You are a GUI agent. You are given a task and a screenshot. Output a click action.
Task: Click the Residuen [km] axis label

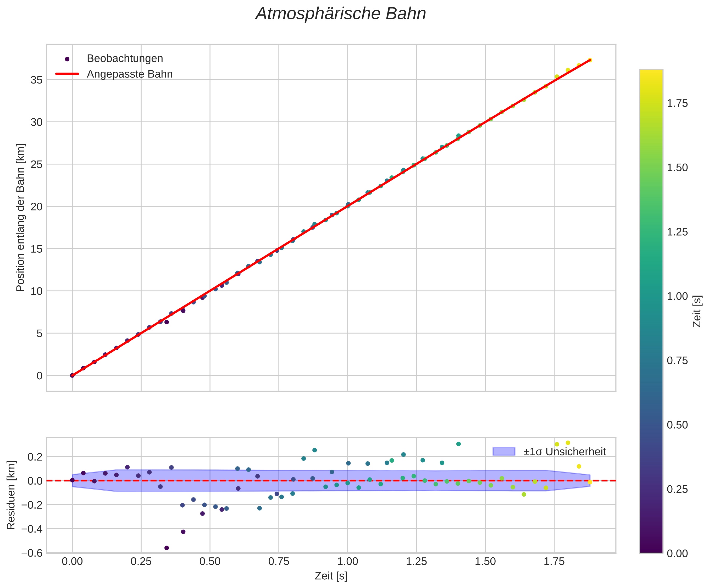11,495
